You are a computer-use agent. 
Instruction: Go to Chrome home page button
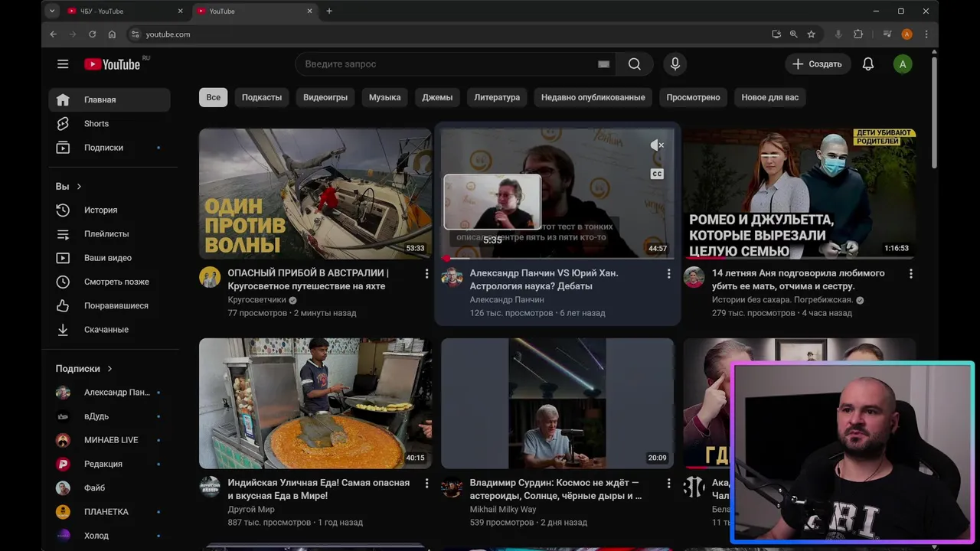112,34
